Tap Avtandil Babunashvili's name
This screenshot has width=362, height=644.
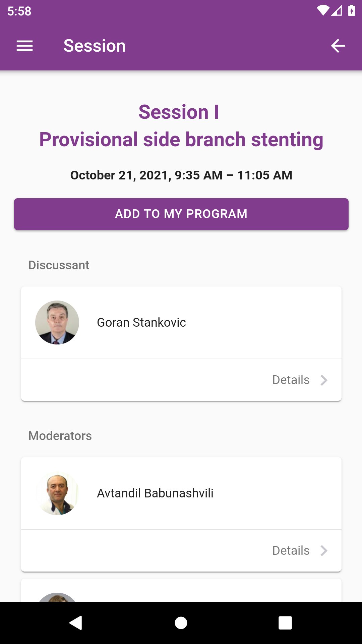pyautogui.click(x=155, y=493)
